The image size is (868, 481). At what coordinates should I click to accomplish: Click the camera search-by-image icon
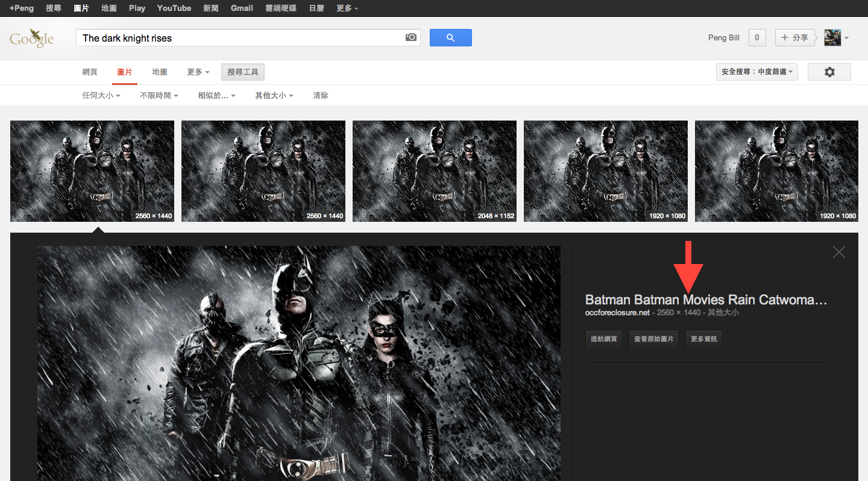pos(411,37)
